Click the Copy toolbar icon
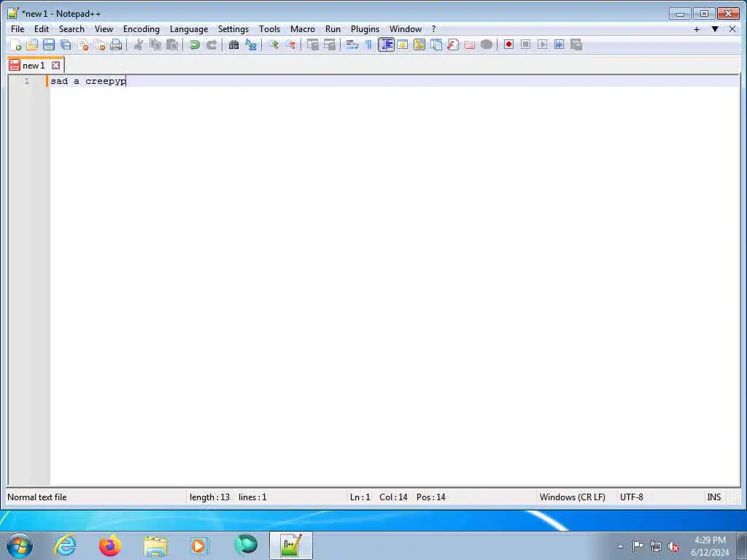 click(155, 44)
